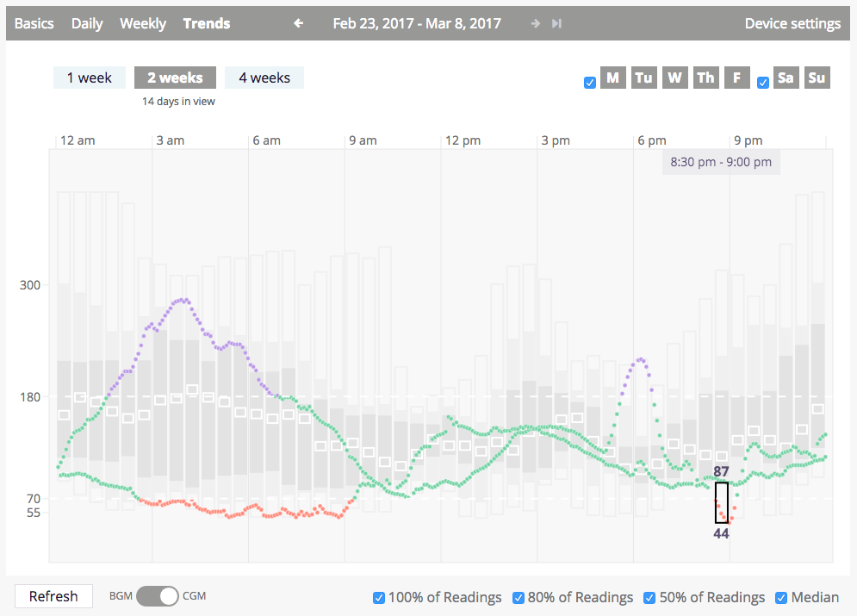Select the Trends tab
The width and height of the screenshot is (857, 616).
pyautogui.click(x=206, y=23)
